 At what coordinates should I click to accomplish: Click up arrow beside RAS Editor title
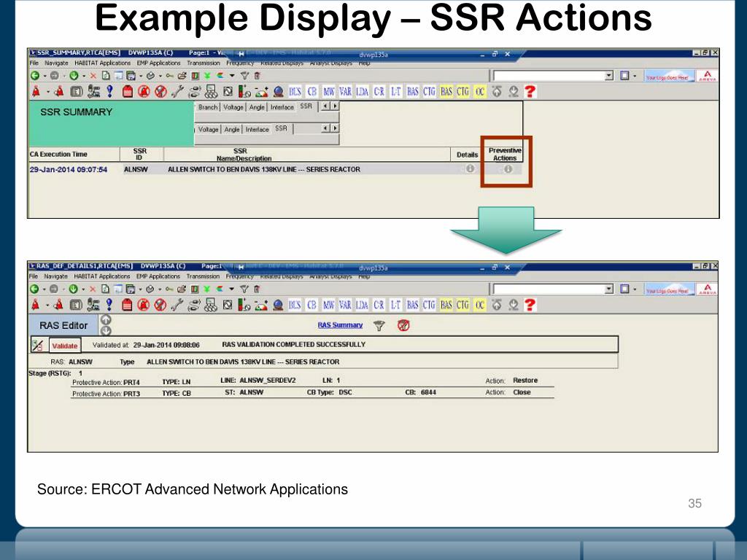tap(106, 319)
